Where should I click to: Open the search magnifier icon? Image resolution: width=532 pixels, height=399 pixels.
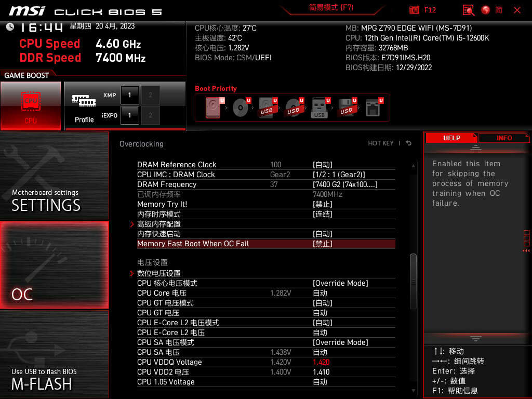click(x=467, y=10)
